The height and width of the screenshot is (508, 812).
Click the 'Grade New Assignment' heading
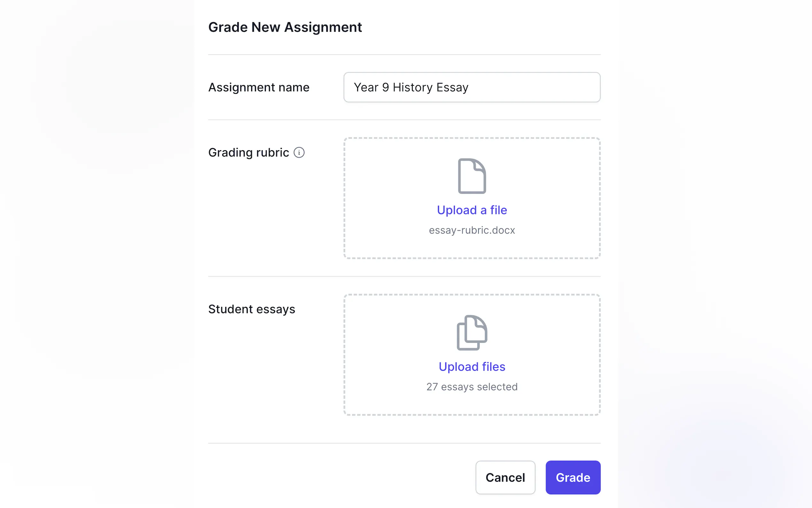[x=285, y=27]
